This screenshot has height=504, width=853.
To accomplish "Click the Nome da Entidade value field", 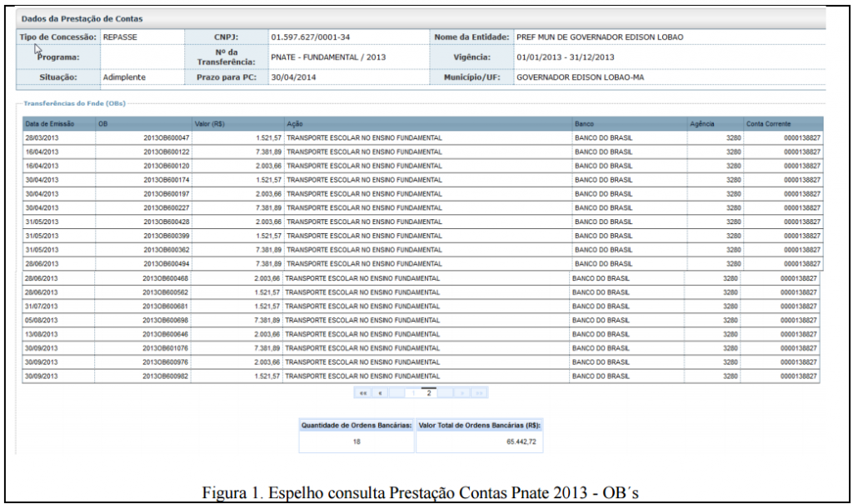I will (x=600, y=37).
